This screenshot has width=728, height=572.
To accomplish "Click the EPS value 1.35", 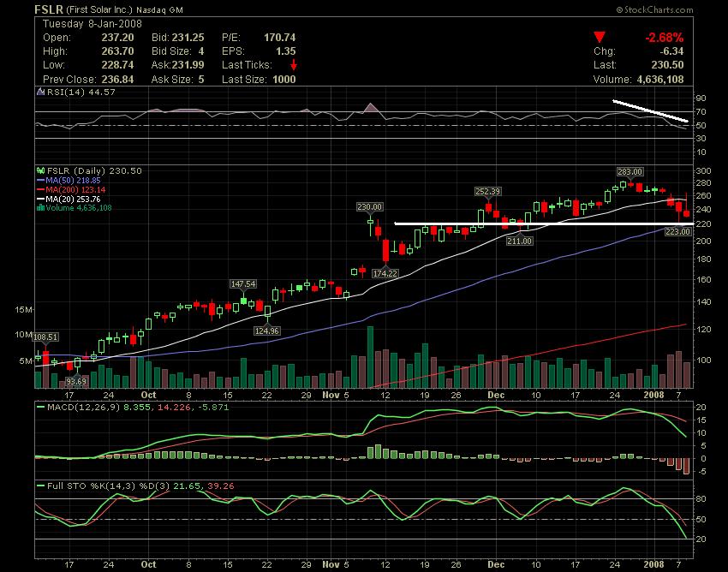I will pyautogui.click(x=285, y=51).
